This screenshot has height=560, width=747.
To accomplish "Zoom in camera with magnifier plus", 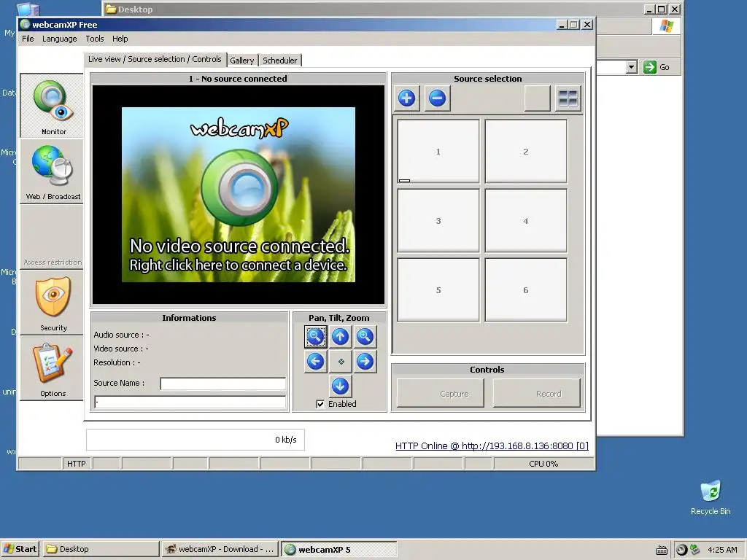I will [365, 337].
